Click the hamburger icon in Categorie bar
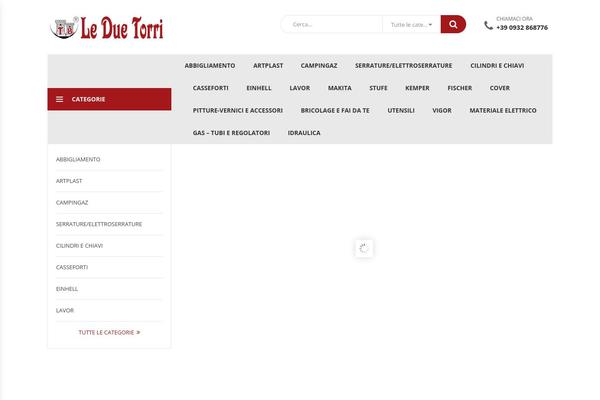Viewport: 600px width, 400px height. click(59, 99)
